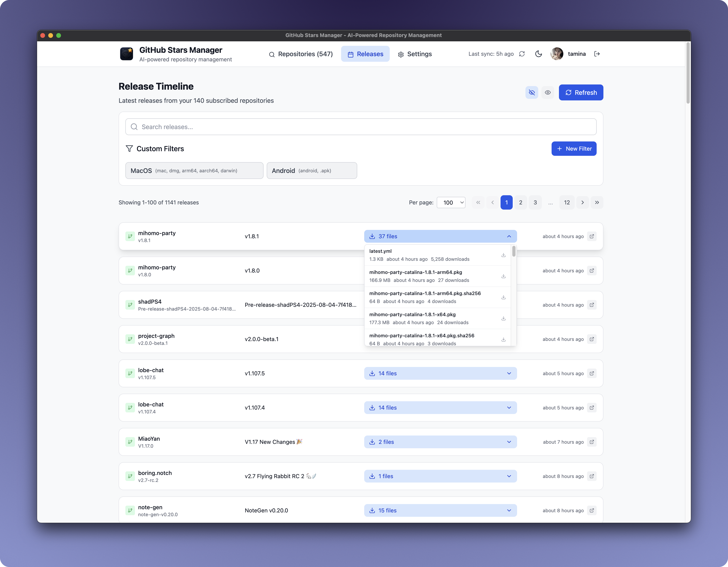Click the file list dropdown scrollbar
This screenshot has width=728, height=567.
[514, 251]
